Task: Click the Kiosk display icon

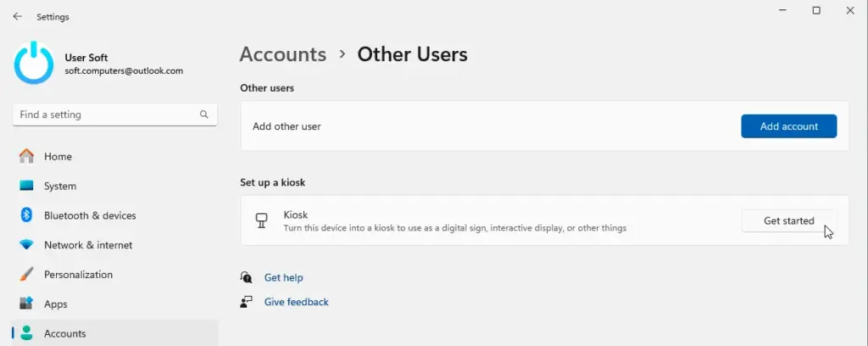Action: 261,220
